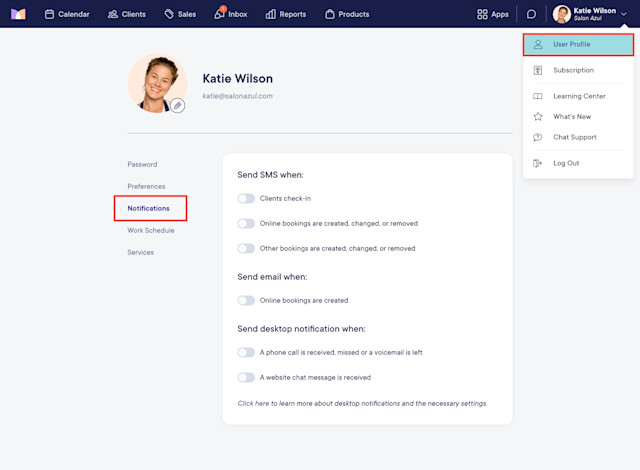640x470 pixels.
Task: Click the What's New star icon
Action: coord(538,117)
